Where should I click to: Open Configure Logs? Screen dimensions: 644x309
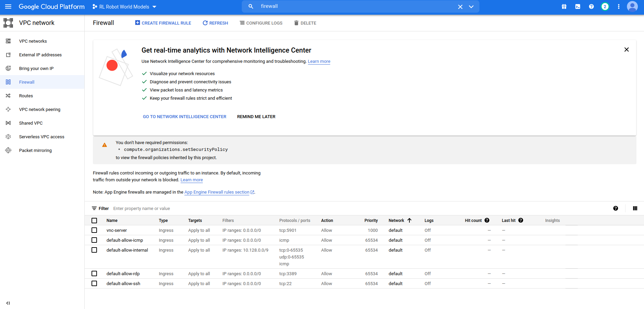pos(261,23)
